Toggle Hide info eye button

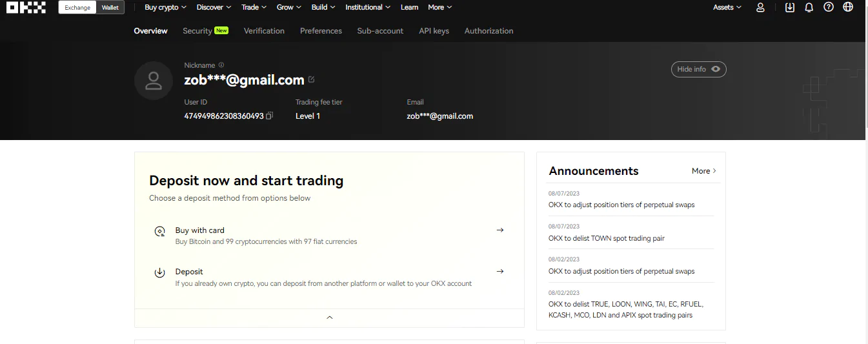(699, 69)
